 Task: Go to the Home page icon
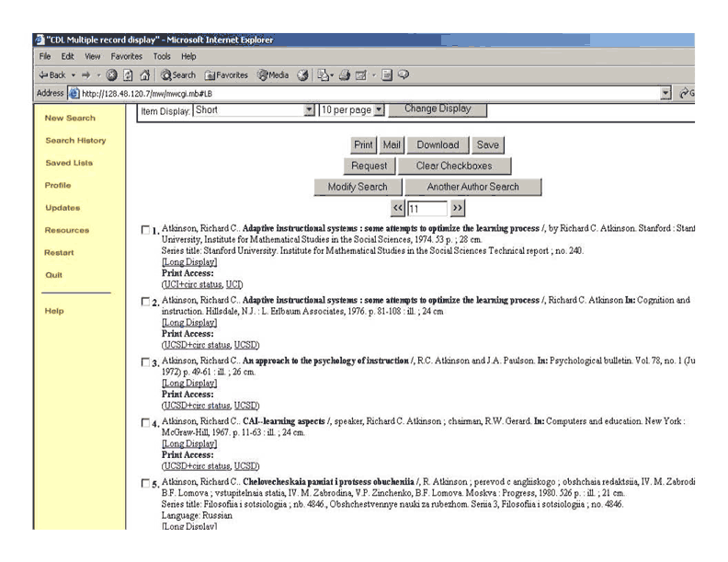tap(145, 75)
